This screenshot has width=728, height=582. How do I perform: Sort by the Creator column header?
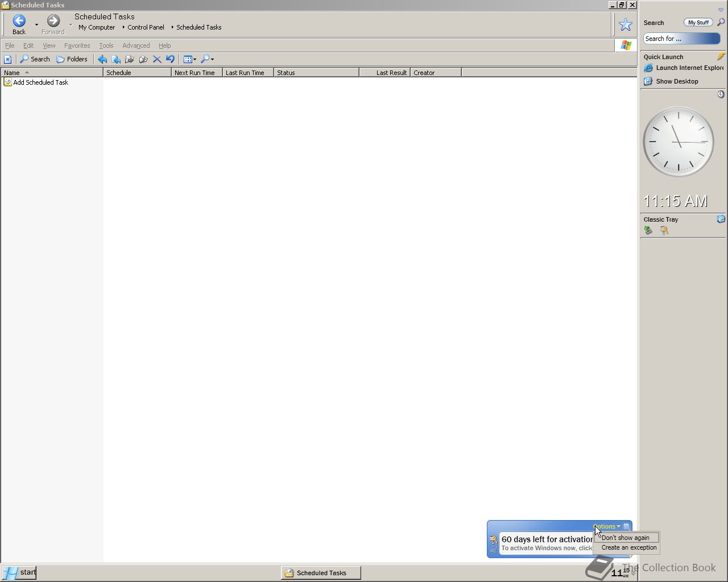tap(436, 73)
